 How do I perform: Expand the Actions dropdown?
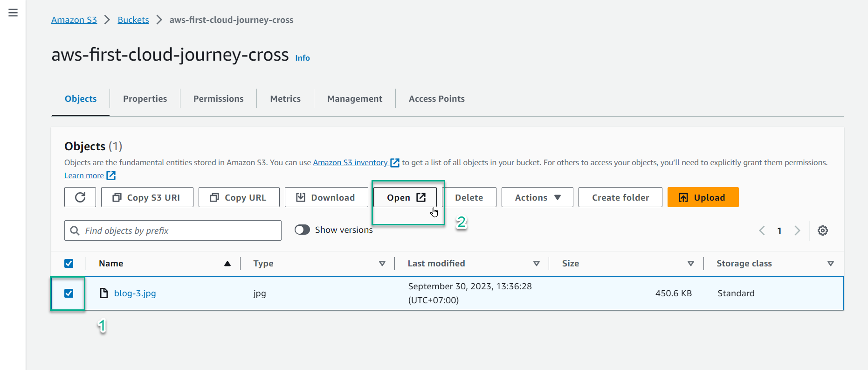coord(537,197)
